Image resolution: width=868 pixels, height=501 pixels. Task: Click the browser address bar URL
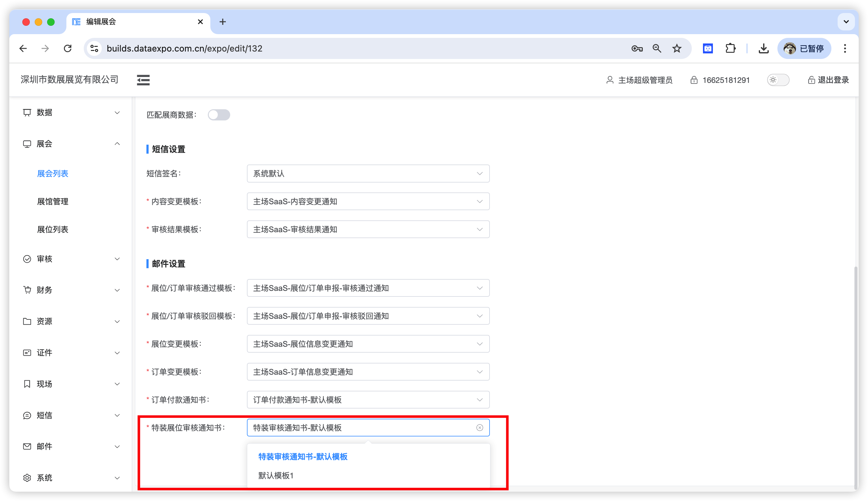(x=184, y=48)
